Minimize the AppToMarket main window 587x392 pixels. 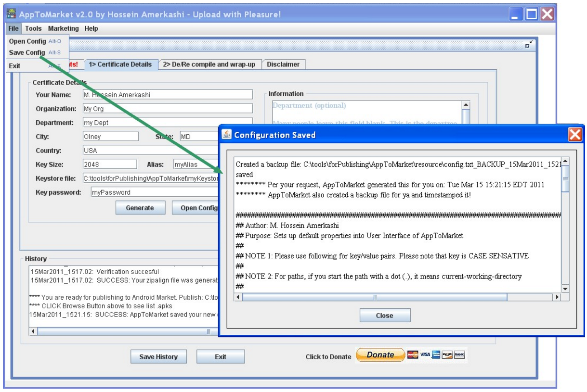point(516,14)
